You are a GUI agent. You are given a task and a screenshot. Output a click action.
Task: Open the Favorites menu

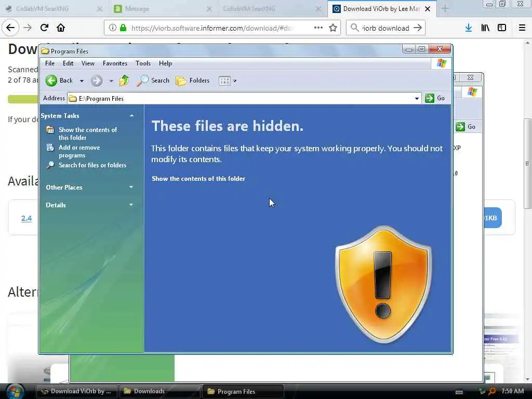(x=115, y=63)
